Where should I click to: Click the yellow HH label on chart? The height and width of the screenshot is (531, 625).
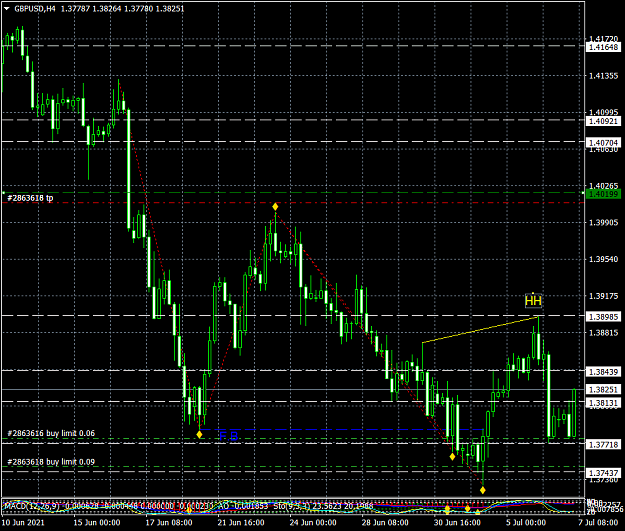[533, 300]
